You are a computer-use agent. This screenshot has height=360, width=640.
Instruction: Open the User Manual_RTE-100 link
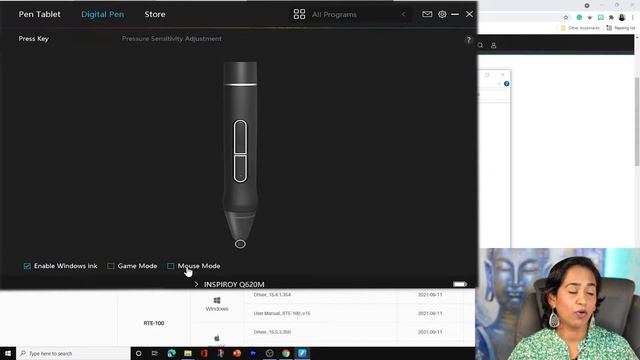(x=282, y=313)
